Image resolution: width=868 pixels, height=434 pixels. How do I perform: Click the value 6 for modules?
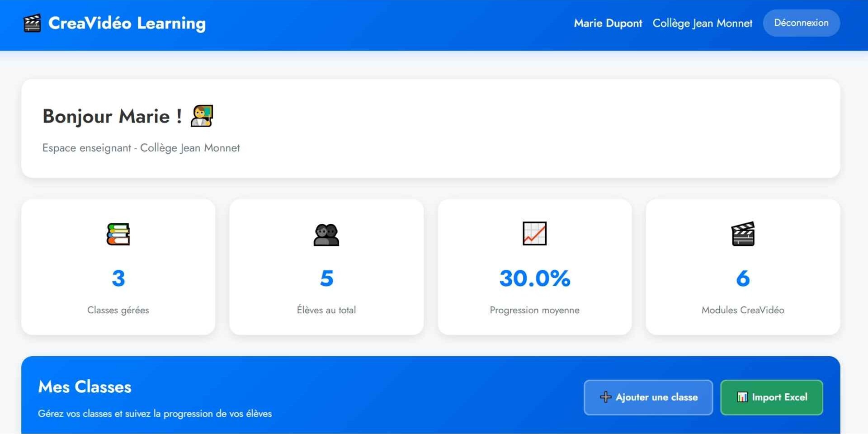(x=743, y=278)
